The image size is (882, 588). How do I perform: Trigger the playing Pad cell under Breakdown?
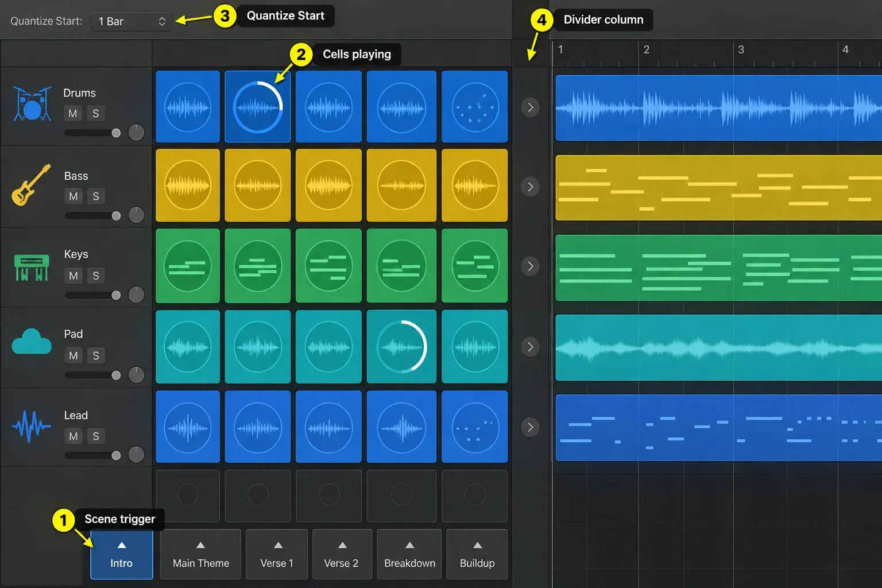click(x=401, y=347)
